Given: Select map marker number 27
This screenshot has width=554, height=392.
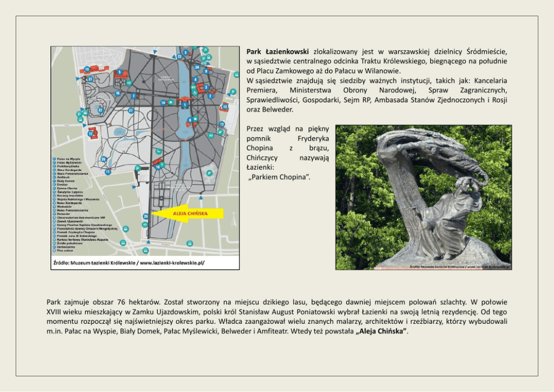Looking at the screenshot, I should [90, 79].
